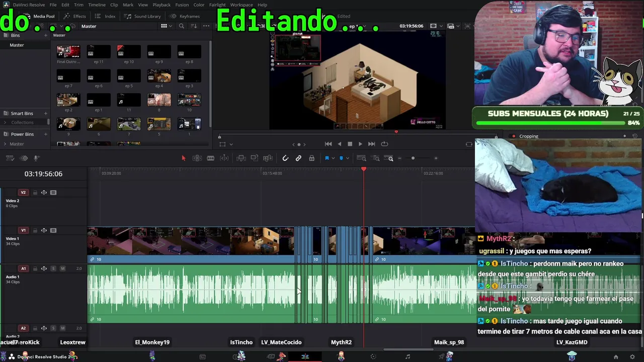Play the timeline forward
Image resolution: width=644 pixels, height=362 pixels.
360,144
